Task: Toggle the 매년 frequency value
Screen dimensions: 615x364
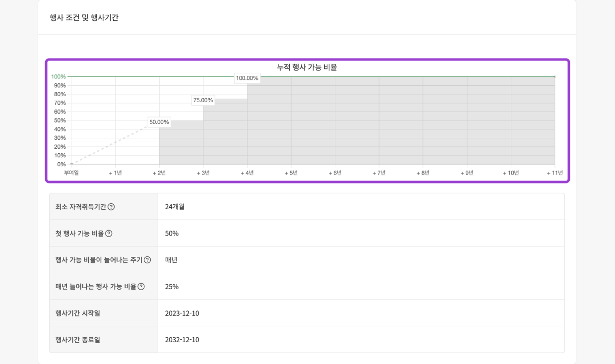Action: pyautogui.click(x=171, y=259)
